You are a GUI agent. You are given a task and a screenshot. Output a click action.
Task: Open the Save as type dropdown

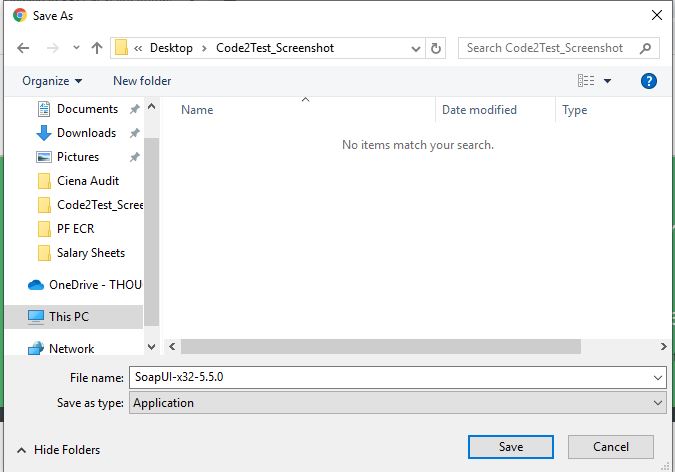[398, 403]
